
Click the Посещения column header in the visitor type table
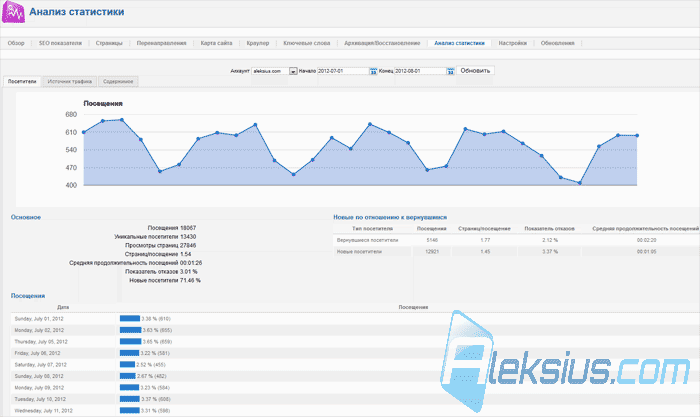(432, 229)
